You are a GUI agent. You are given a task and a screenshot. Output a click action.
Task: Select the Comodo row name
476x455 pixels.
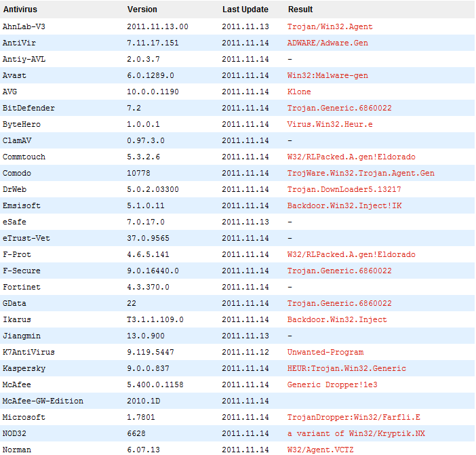(17, 174)
